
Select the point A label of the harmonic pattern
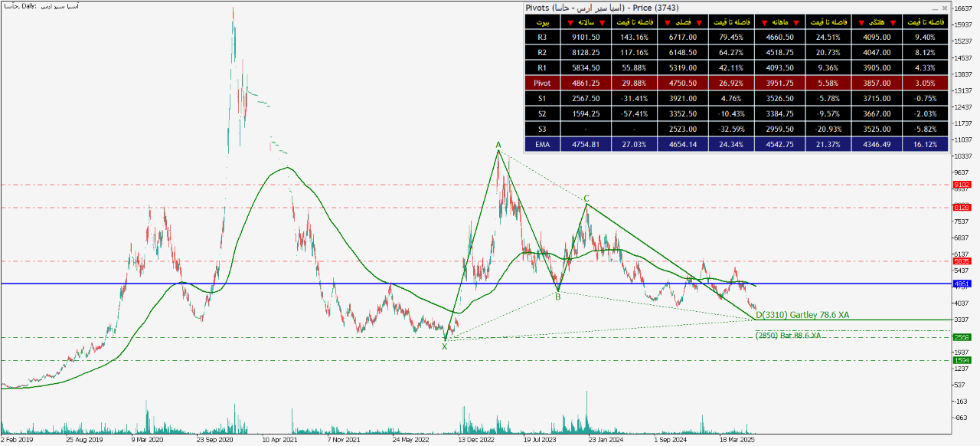coord(498,145)
